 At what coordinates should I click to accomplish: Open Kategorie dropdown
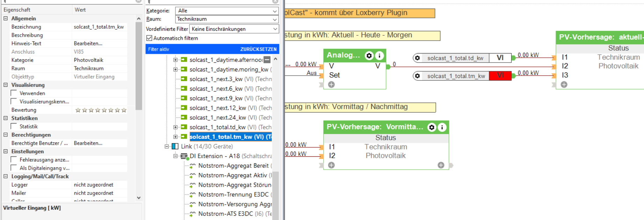[227, 11]
